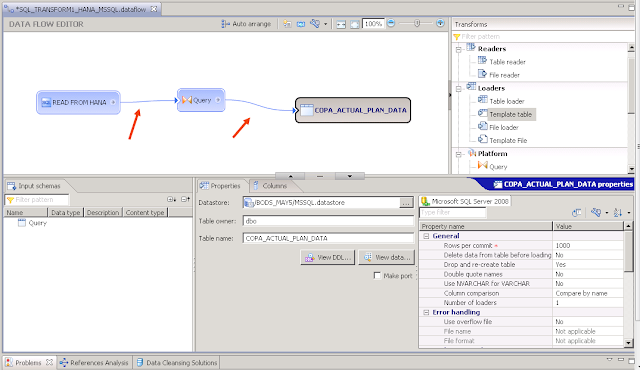
Task: Close the SQL_TRANSFORM1_HANA_MSSQL.dataflow tab
Action: click(x=154, y=9)
